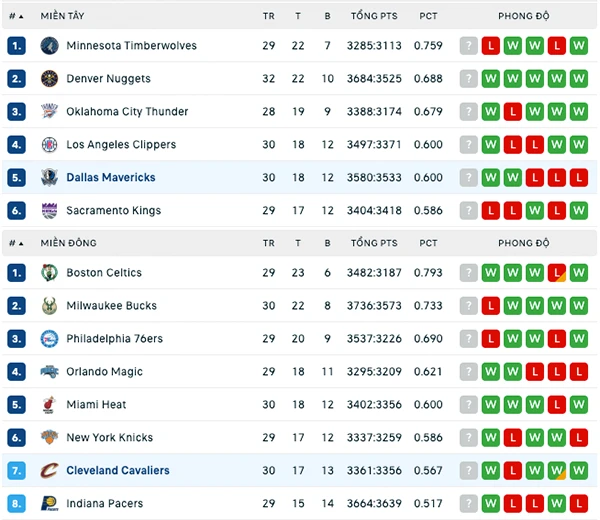Screen dimensions: 600x520
Task: Open Boston Celtics' overtime loss form badge
Action: click(557, 273)
